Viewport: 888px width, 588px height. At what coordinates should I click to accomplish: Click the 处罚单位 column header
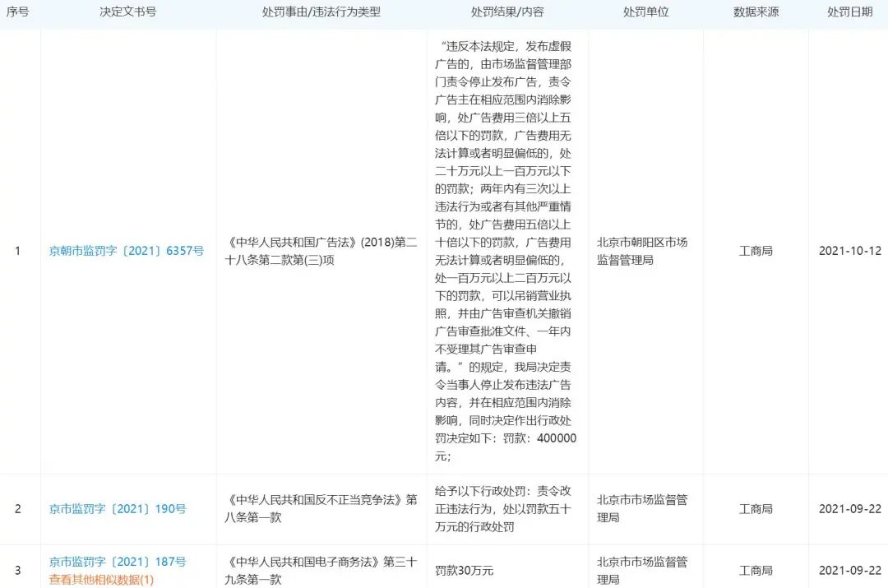point(645,12)
